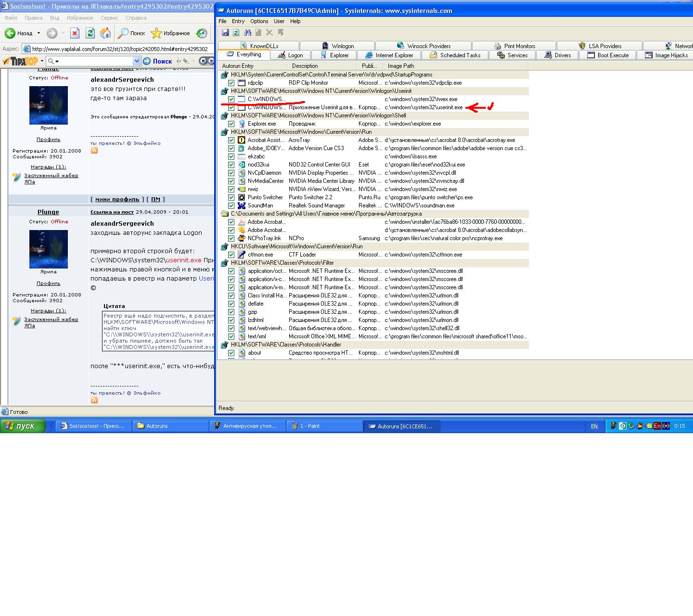Screen dimensions: 693x616
Task: Switch to 1 - Paint taskbar button
Action: tap(324, 426)
